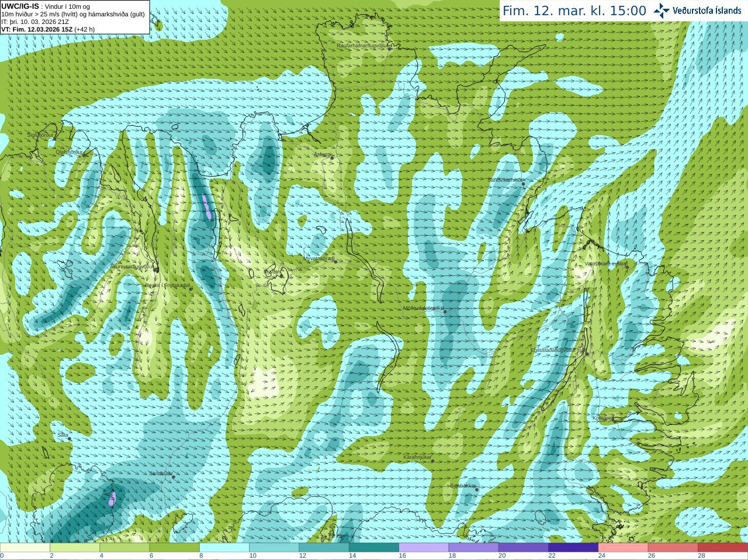Pick the 24–26 m/s light pink legend swatch
The image size is (748, 560).
624,548
